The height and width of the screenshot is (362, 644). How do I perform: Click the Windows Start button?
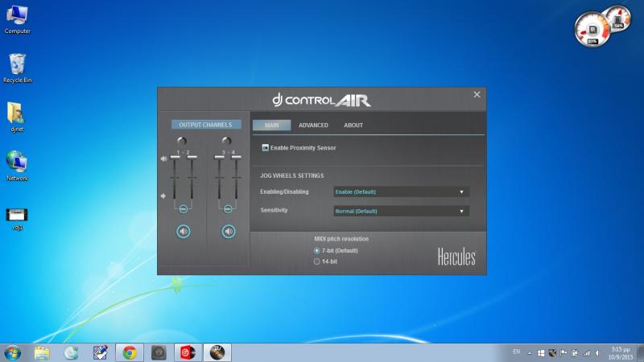point(13,352)
